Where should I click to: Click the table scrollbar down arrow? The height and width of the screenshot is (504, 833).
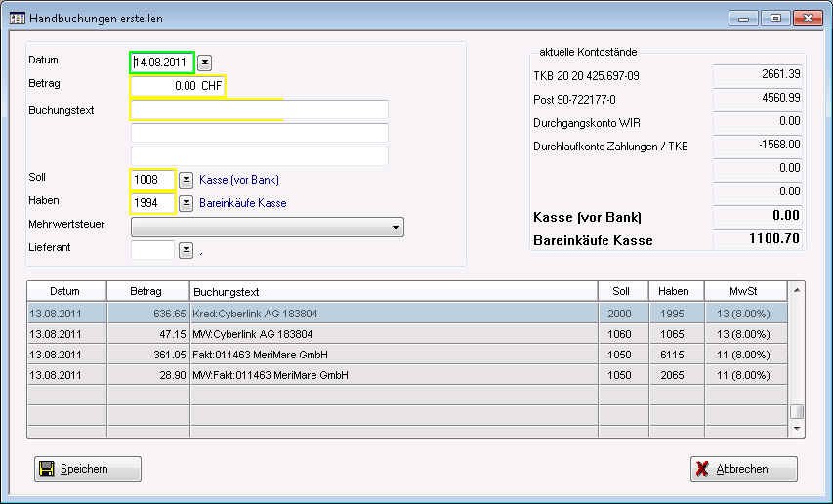[797, 429]
